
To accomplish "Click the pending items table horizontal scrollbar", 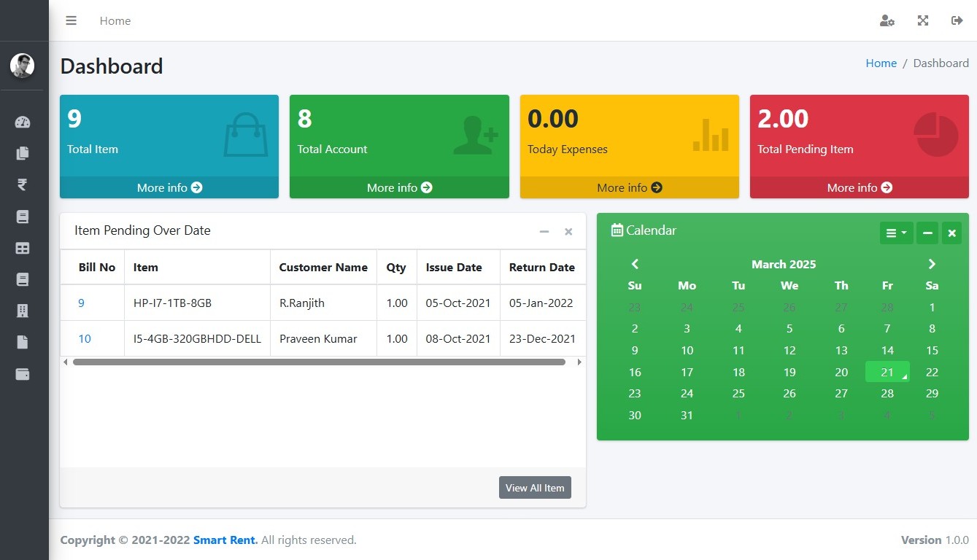I will tap(319, 362).
